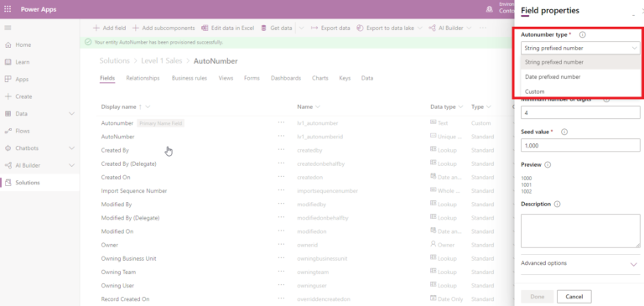Expand the Chatbots section chevron
The width and height of the screenshot is (644, 306).
click(x=71, y=148)
